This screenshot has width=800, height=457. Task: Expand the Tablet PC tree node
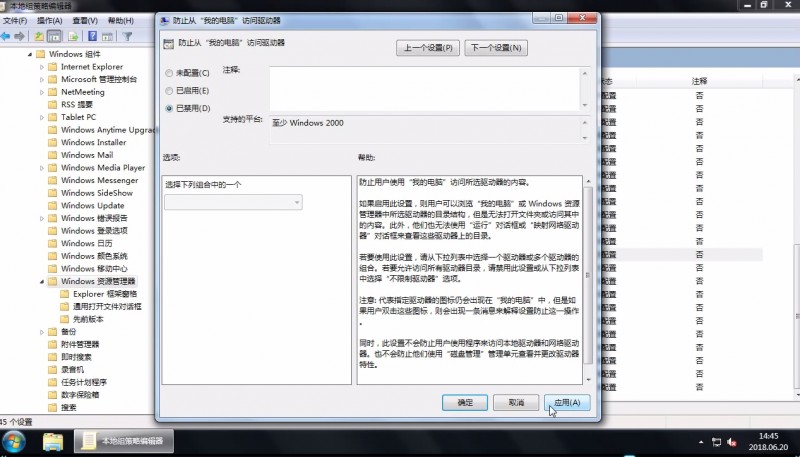(x=42, y=117)
